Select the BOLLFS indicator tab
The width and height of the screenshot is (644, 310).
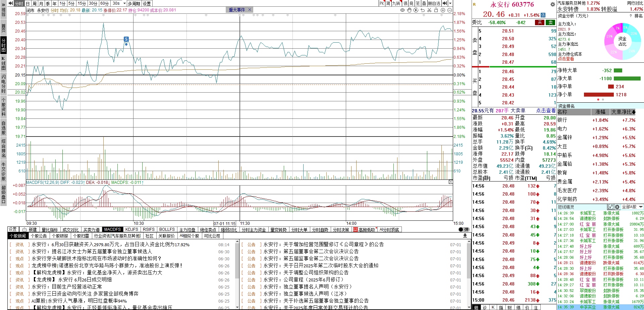167,229
